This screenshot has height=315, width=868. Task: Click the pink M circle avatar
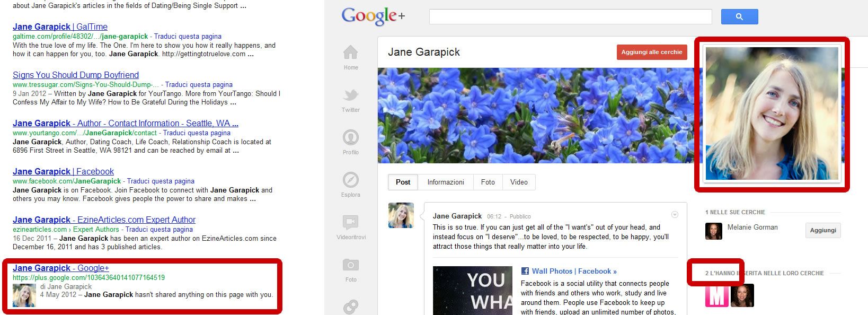point(716,295)
